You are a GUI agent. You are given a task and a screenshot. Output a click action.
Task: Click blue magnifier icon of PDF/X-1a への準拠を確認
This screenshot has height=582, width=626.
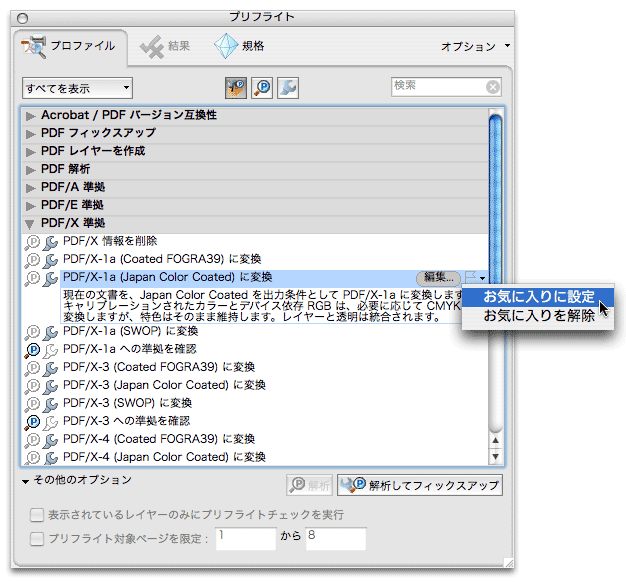tap(32, 350)
